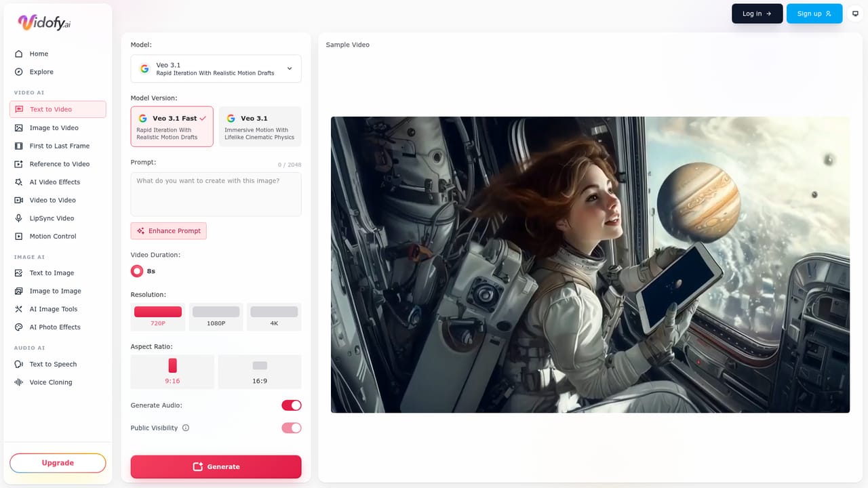
Task: Click the display theme icon at top right
Action: 855,14
